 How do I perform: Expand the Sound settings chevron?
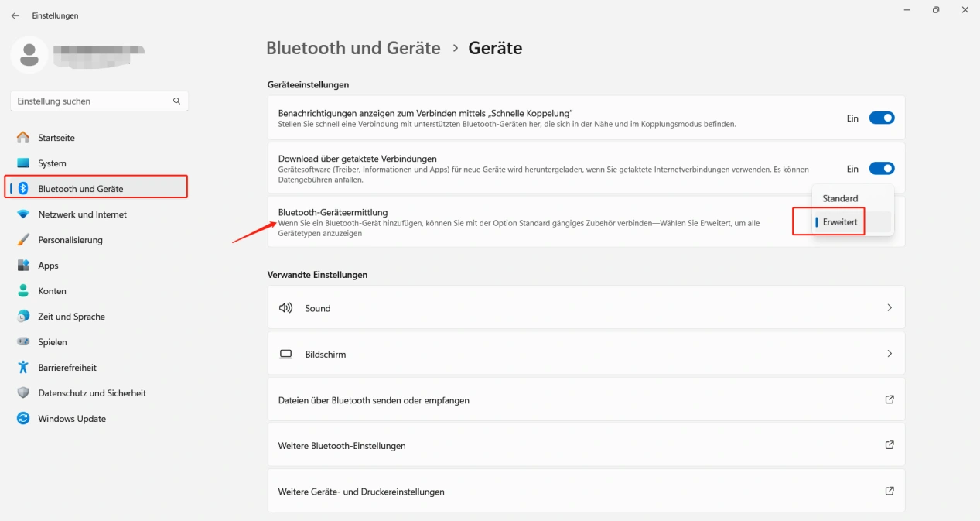click(889, 308)
